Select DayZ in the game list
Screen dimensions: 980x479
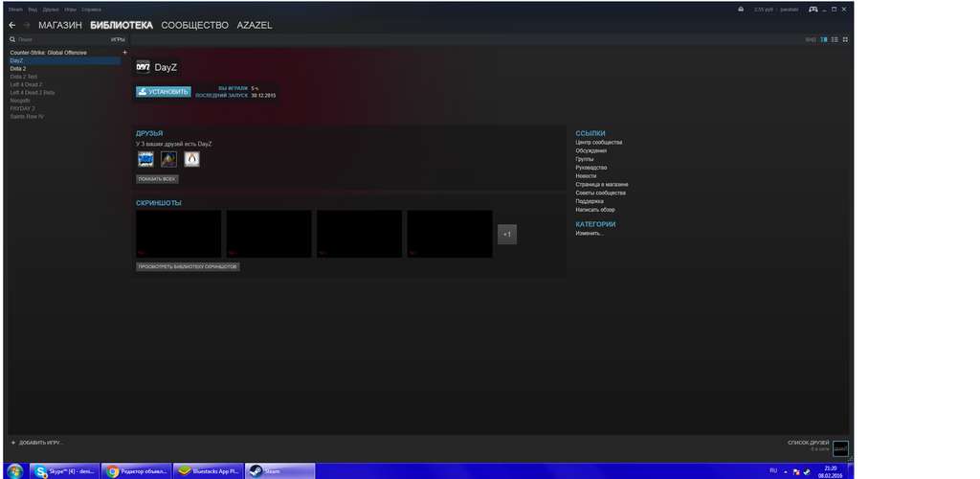64,60
